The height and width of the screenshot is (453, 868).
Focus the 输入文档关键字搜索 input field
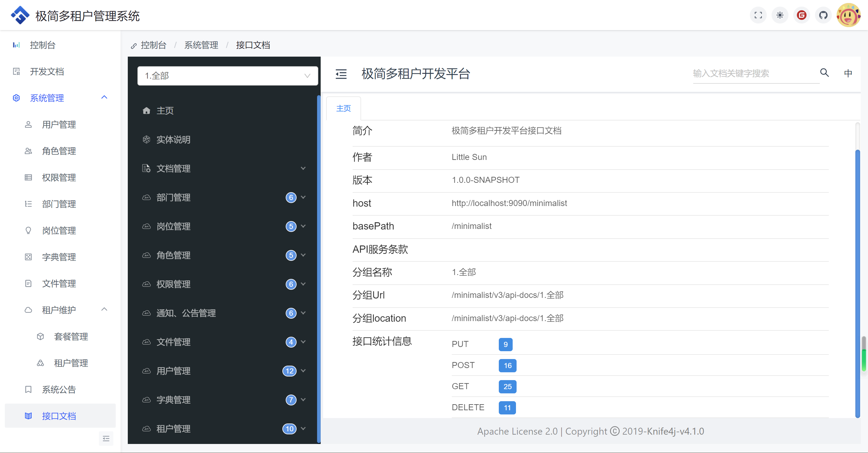[x=755, y=73]
